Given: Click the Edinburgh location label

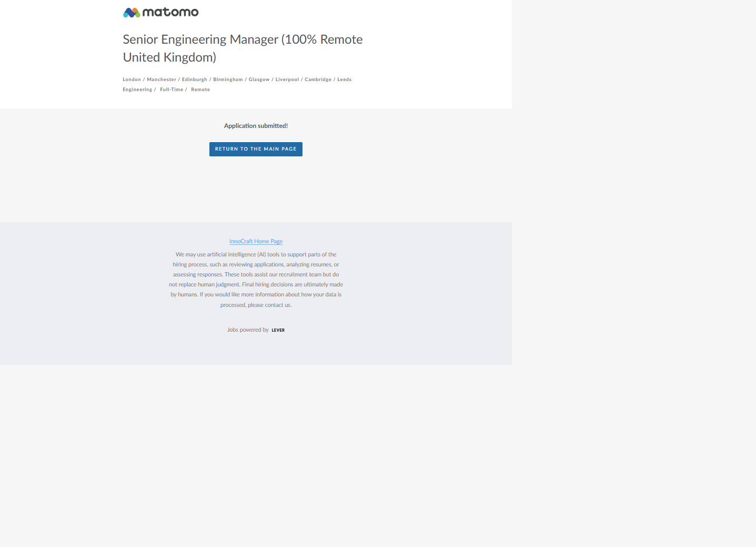Looking at the screenshot, I should pyautogui.click(x=194, y=79).
